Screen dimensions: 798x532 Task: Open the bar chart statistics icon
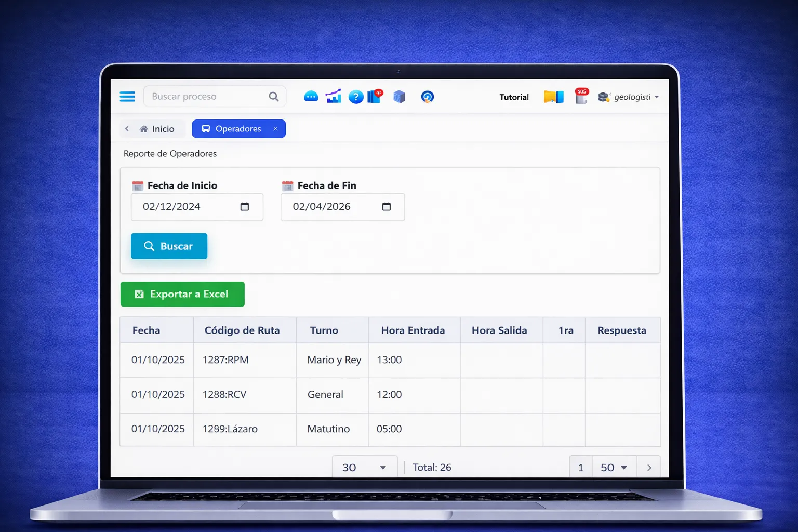pos(333,97)
